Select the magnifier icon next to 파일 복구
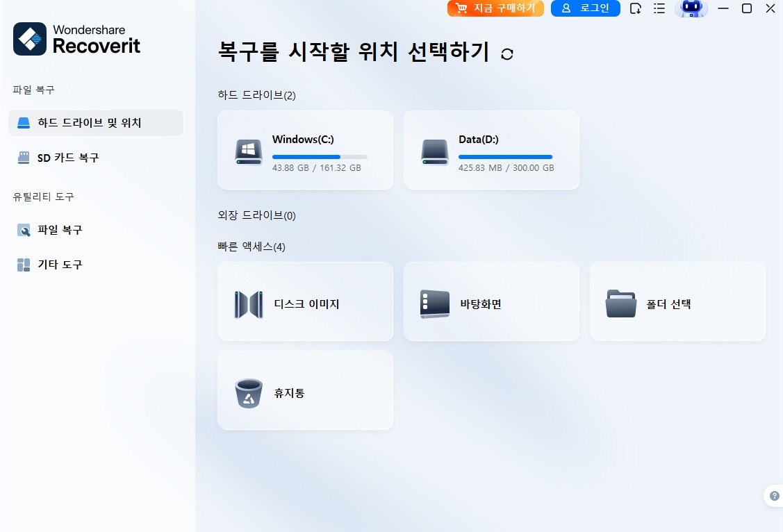The height and width of the screenshot is (532, 783). click(x=24, y=230)
